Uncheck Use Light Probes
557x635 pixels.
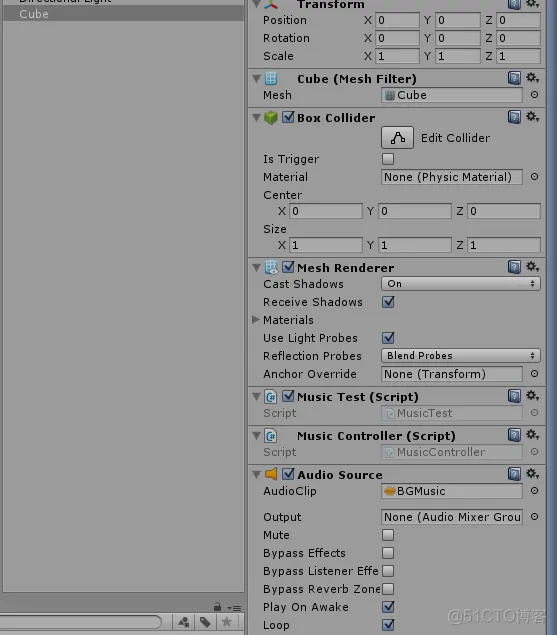388,338
